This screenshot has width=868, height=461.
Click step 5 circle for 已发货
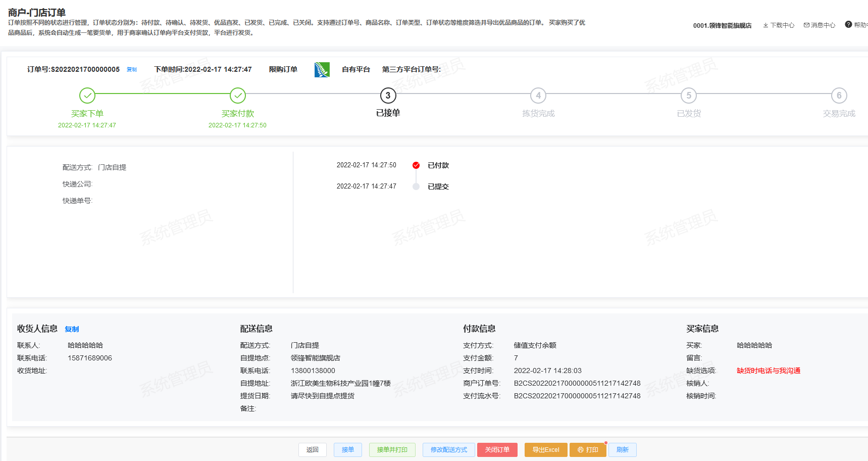[x=689, y=96]
